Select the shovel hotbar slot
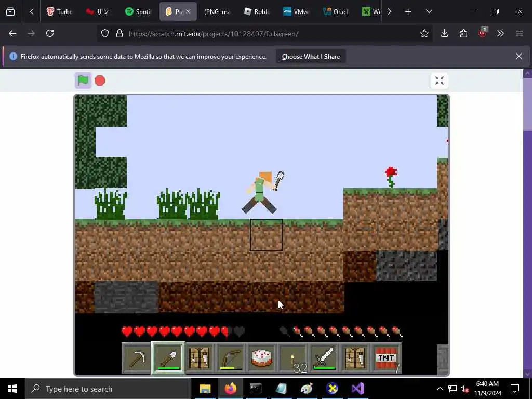Viewport: 532px width, 399px height. tap(168, 358)
